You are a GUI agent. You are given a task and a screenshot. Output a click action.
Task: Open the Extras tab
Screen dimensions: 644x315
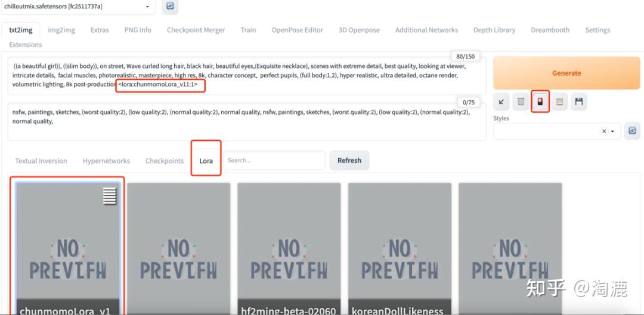100,30
